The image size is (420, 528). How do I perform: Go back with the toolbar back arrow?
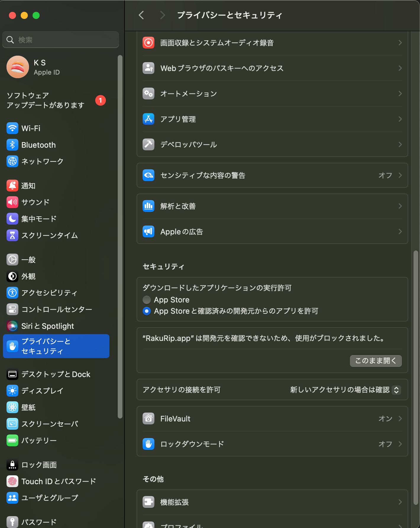(x=141, y=15)
